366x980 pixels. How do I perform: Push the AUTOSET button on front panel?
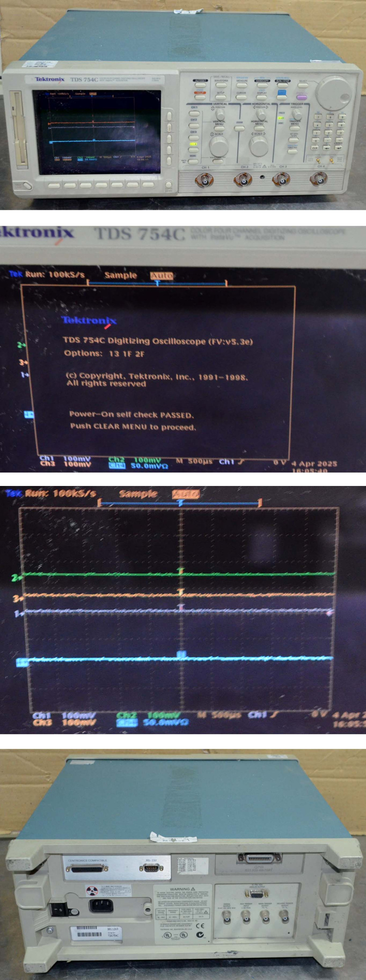(201, 85)
